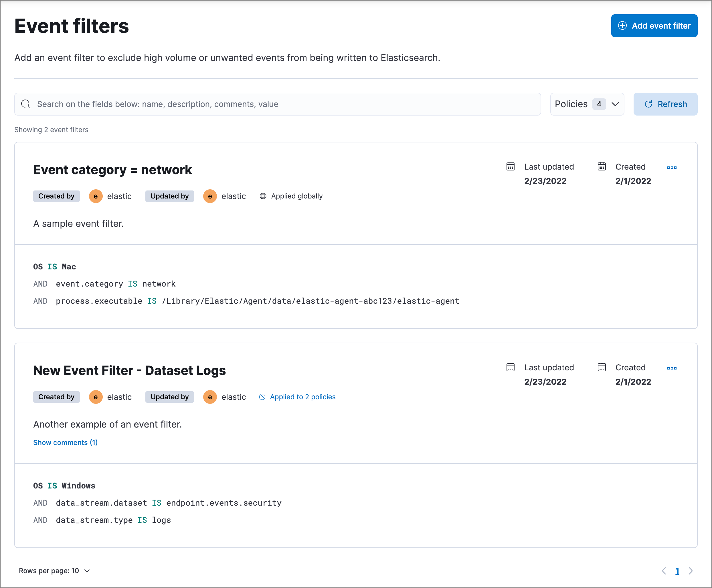Click the elastic avatar under Created by
The height and width of the screenshot is (588, 712).
click(x=96, y=196)
